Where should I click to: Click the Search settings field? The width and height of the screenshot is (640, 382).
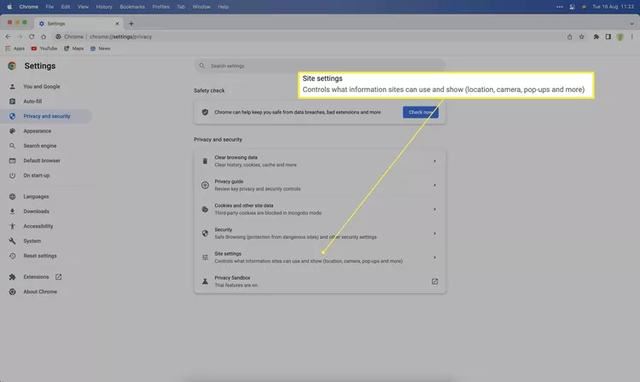coord(320,66)
